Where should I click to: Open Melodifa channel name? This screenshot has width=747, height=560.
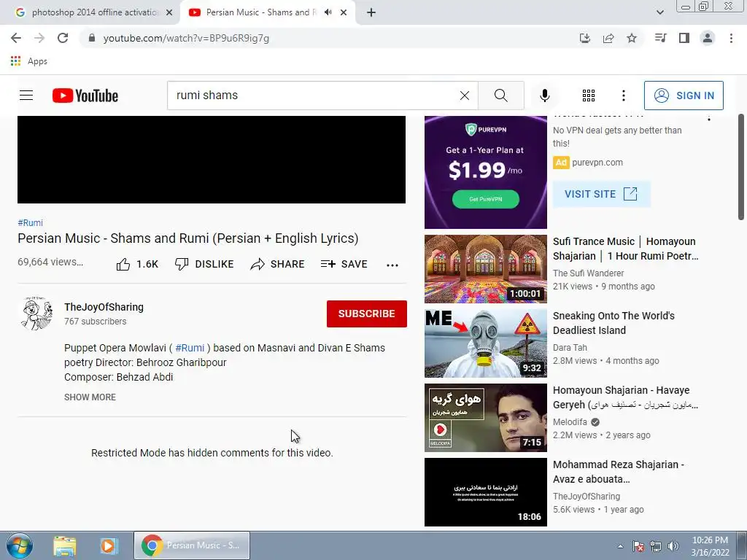(570, 422)
